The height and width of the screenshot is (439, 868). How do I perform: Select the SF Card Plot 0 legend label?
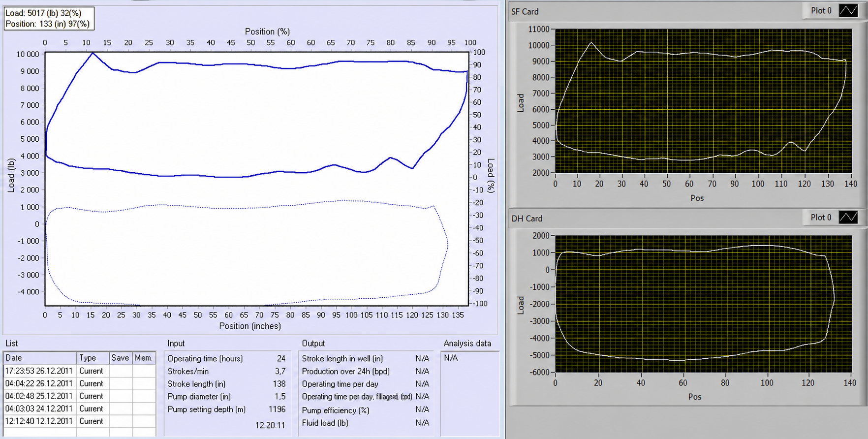click(x=821, y=10)
